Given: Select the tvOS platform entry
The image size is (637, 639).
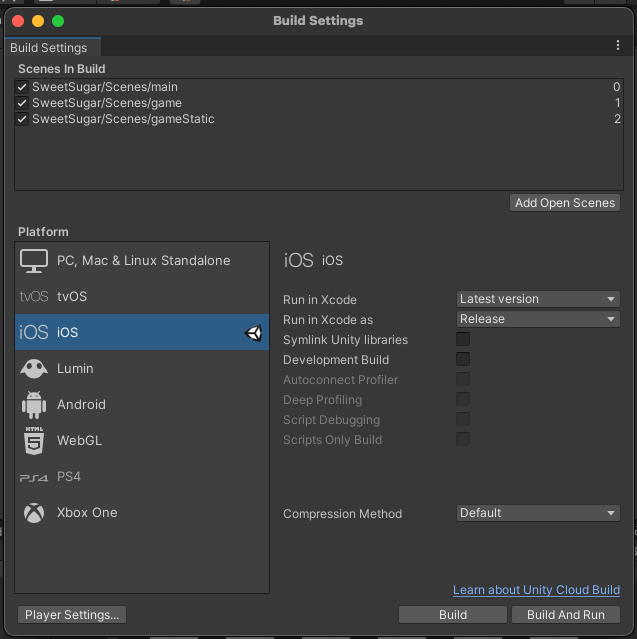Looking at the screenshot, I should tap(142, 296).
